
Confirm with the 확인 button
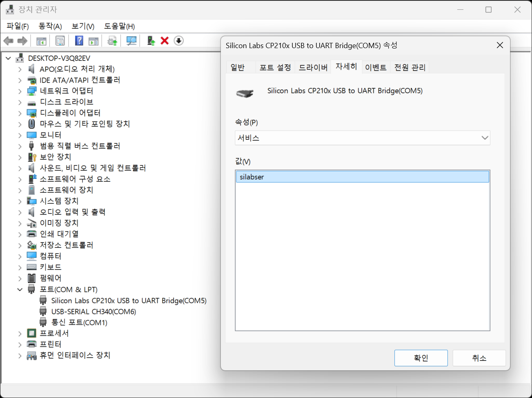click(x=421, y=358)
